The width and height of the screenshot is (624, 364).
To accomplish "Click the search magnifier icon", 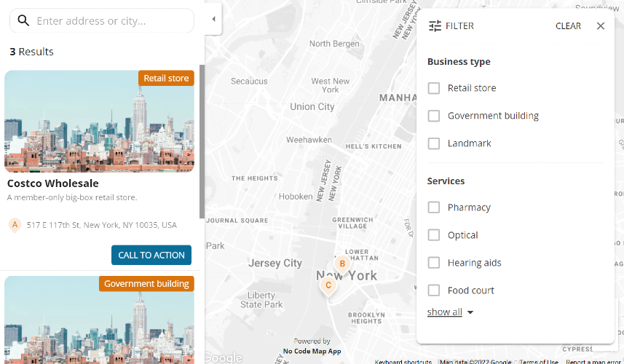I will coord(23,20).
